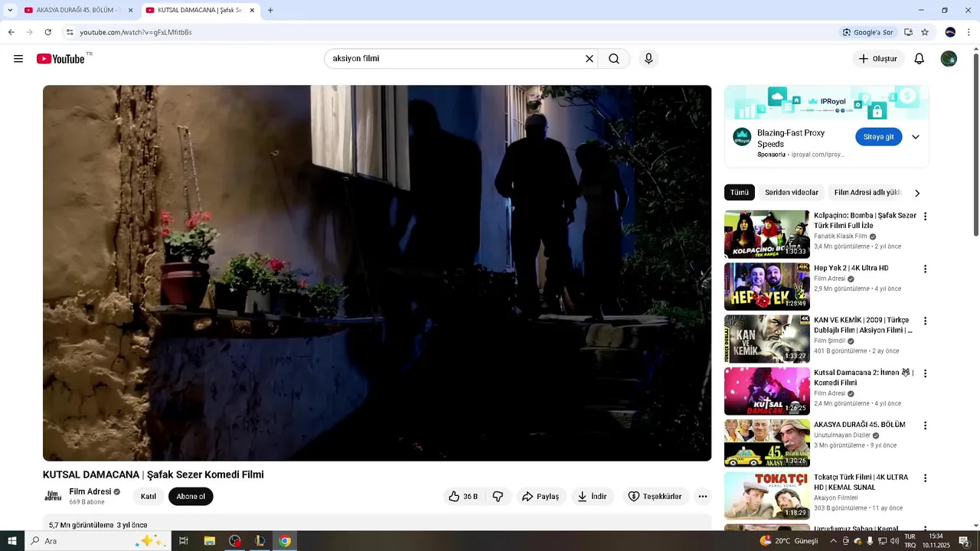This screenshot has height=551, width=980.
Task: Expand the IPRoyal ad options chevron
Action: 916,137
